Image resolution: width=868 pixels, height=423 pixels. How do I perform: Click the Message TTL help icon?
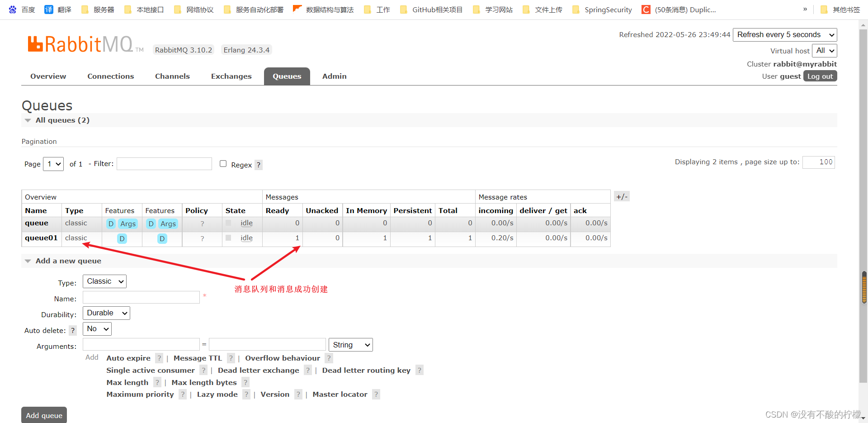point(231,358)
